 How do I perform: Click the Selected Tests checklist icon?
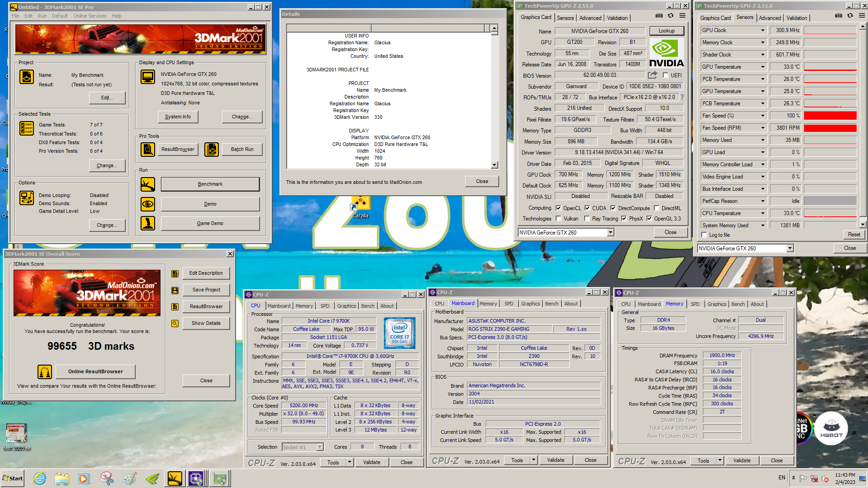pyautogui.click(x=27, y=128)
